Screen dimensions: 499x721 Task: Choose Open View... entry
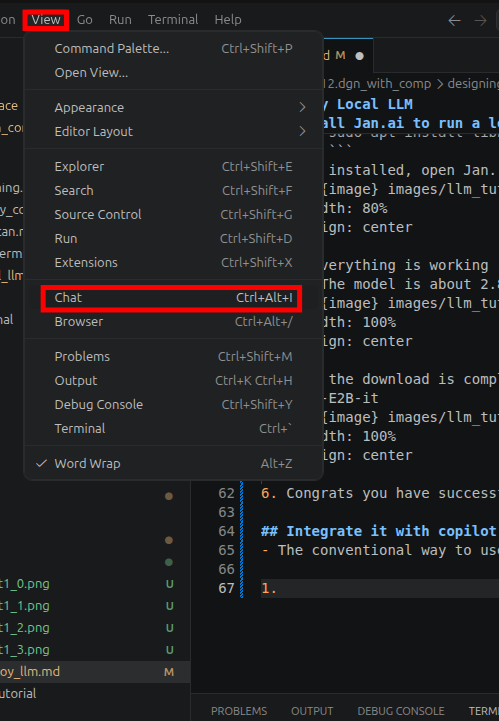pyautogui.click(x=173, y=73)
